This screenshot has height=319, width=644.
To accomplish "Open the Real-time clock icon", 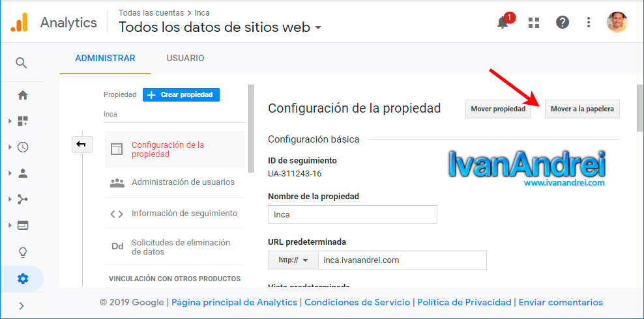I will tap(23, 147).
